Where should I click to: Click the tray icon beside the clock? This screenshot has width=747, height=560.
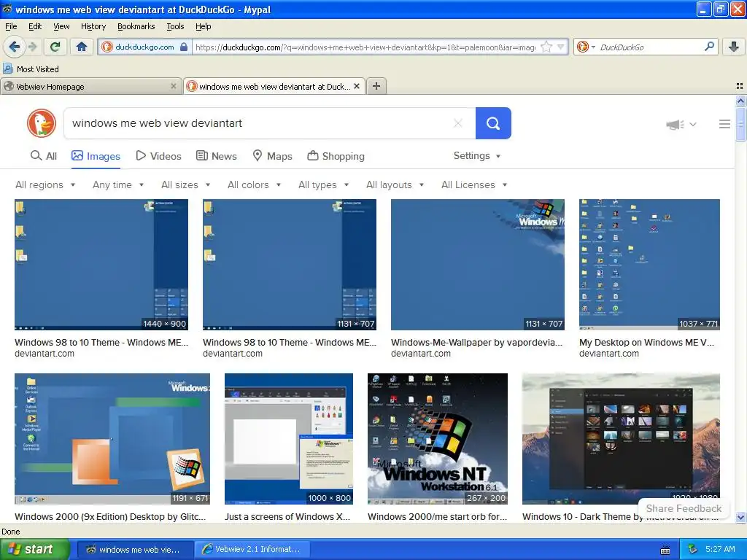point(693,550)
